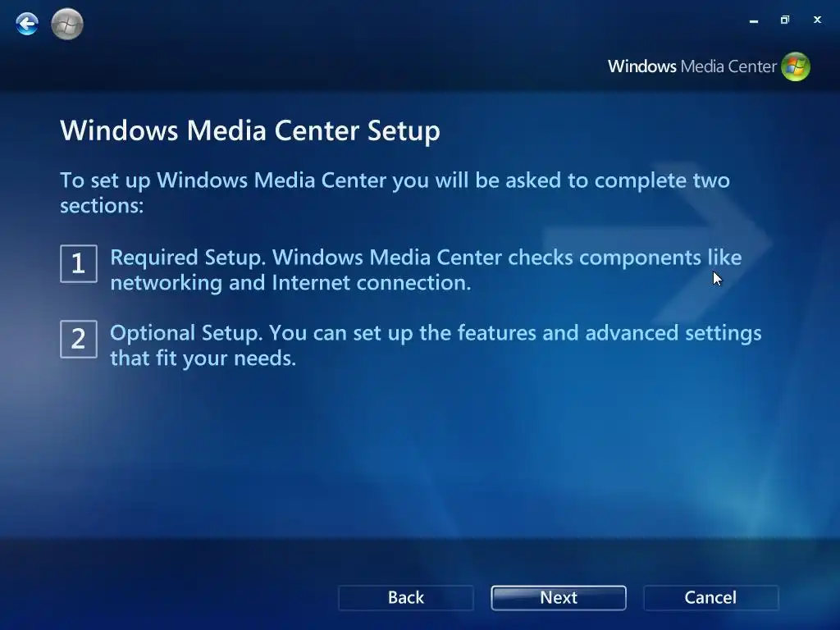840x630 pixels.
Task: Continue setup with the Next button
Action: [x=559, y=598]
